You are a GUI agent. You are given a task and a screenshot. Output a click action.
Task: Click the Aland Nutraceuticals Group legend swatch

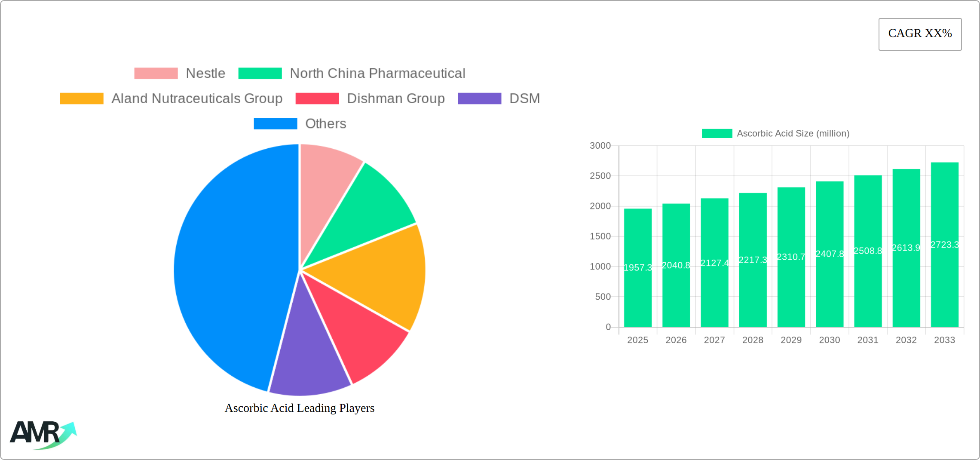tap(82, 98)
